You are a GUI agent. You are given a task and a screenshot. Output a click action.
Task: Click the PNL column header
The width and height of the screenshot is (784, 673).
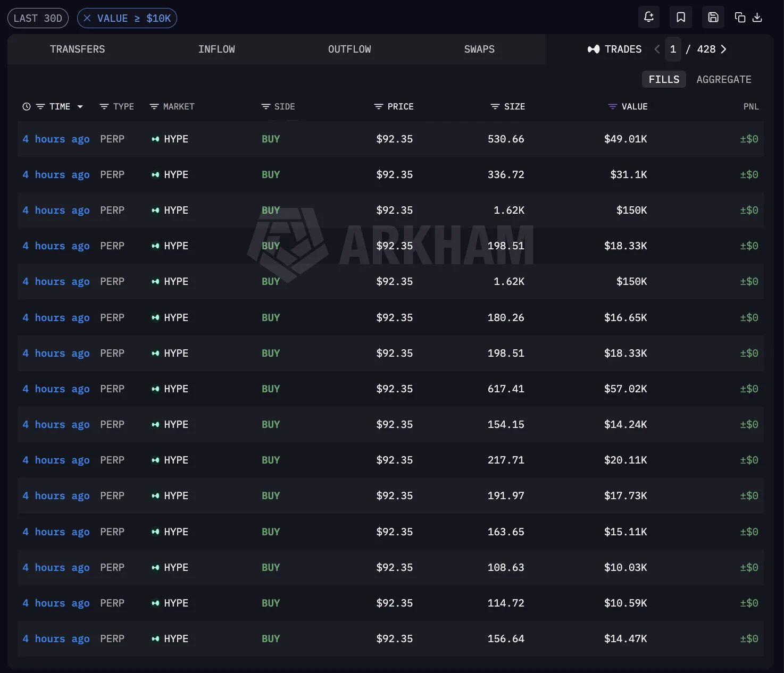pyautogui.click(x=751, y=106)
